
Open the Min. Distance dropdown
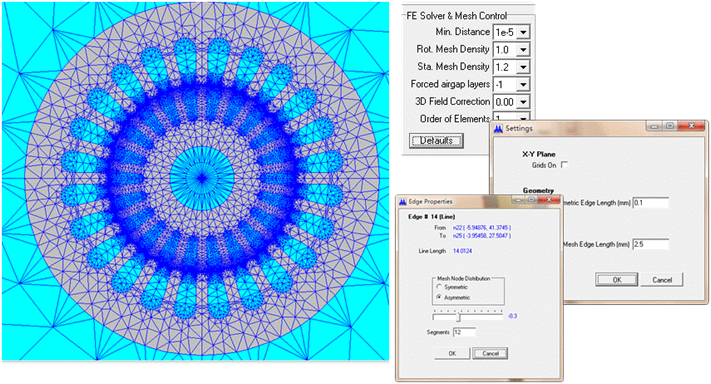point(523,32)
